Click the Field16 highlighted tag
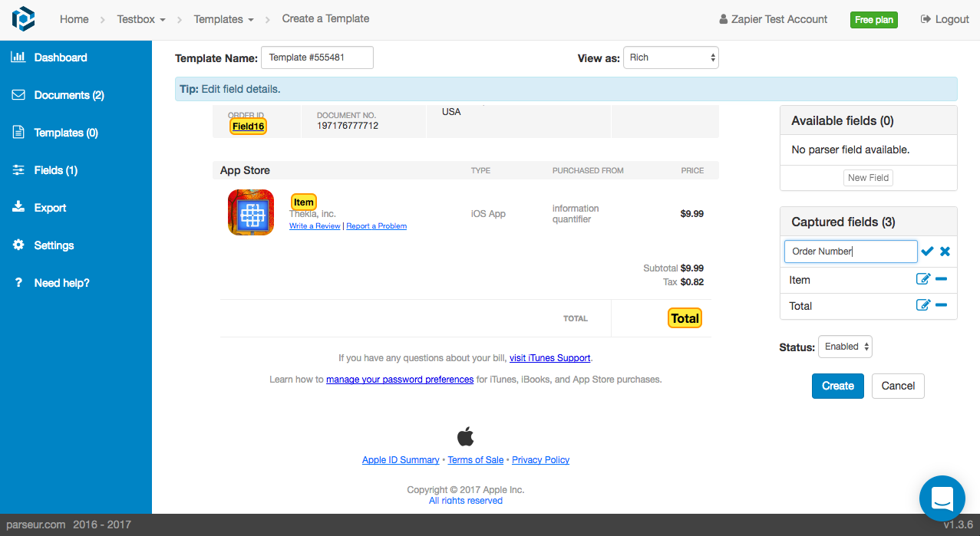This screenshot has width=980, height=536. (x=248, y=127)
